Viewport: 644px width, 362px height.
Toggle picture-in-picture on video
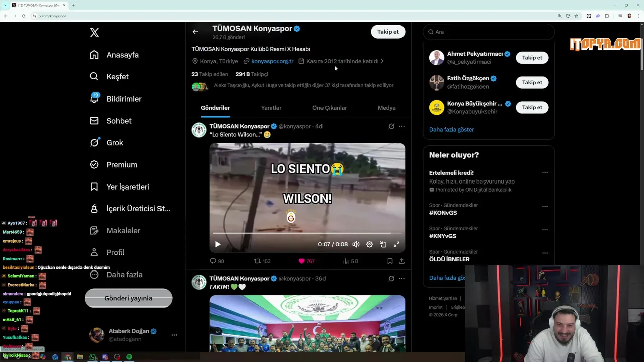pyautogui.click(x=383, y=244)
